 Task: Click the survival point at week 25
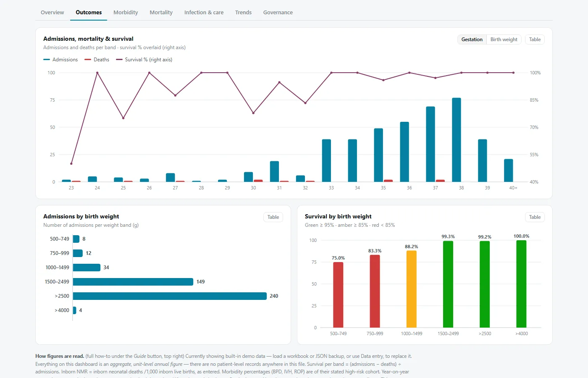click(123, 118)
